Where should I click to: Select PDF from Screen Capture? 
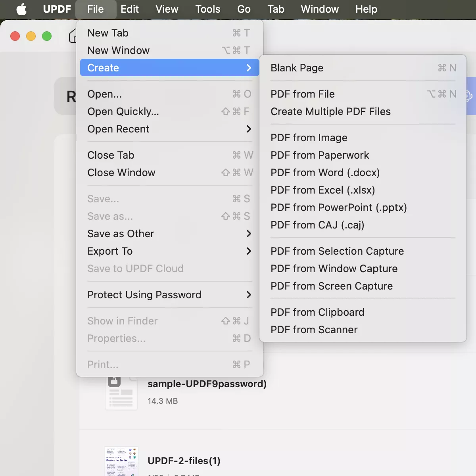click(332, 286)
